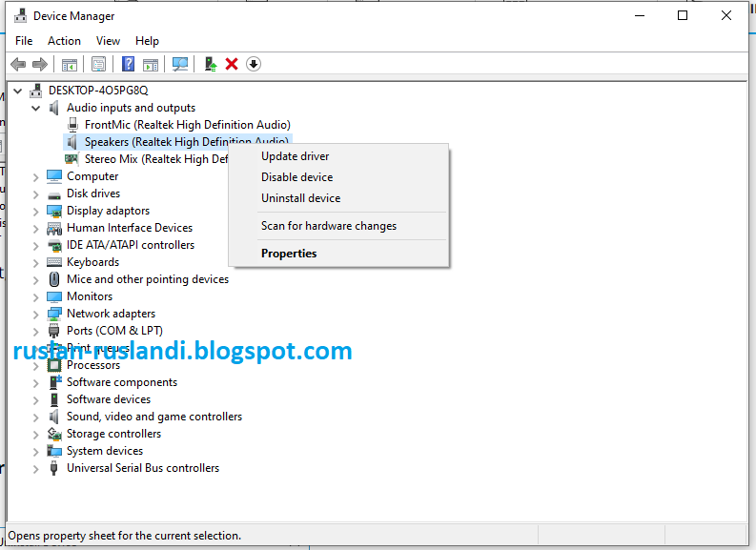The image size is (756, 550).
Task: Click the Stereo Mix device icon
Action: pyautogui.click(x=72, y=158)
